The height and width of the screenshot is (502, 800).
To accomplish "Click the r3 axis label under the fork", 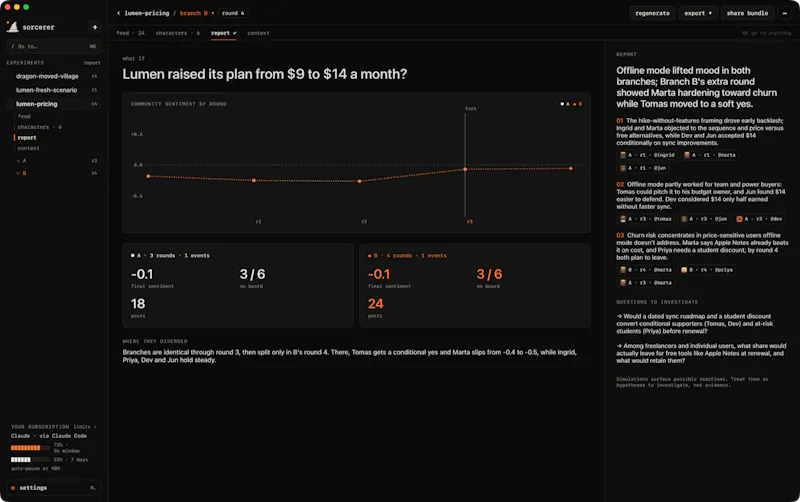I will [x=469, y=221].
